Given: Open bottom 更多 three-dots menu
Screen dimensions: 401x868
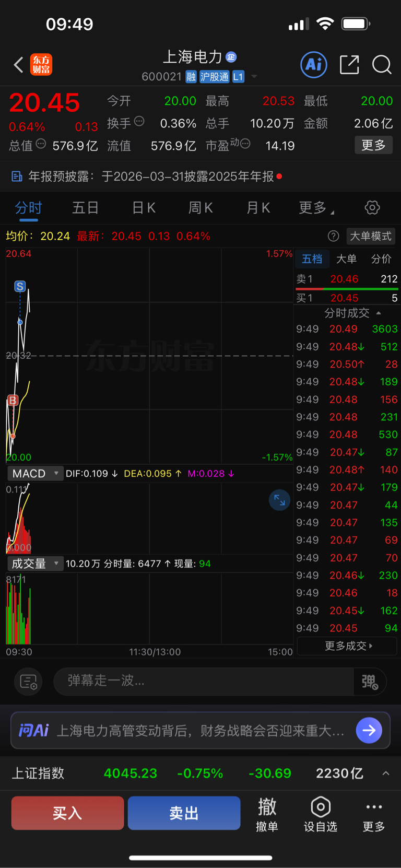Looking at the screenshot, I should click(374, 814).
